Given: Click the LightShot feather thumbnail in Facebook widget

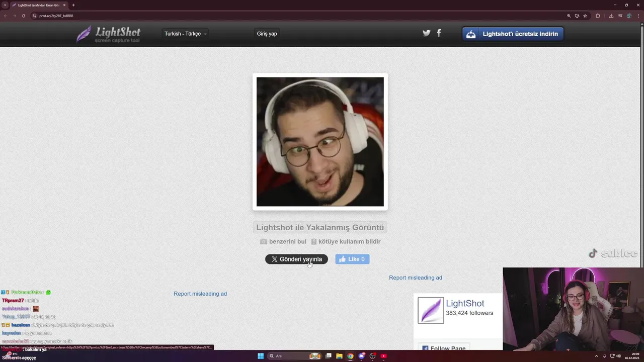Looking at the screenshot, I should click(431, 310).
